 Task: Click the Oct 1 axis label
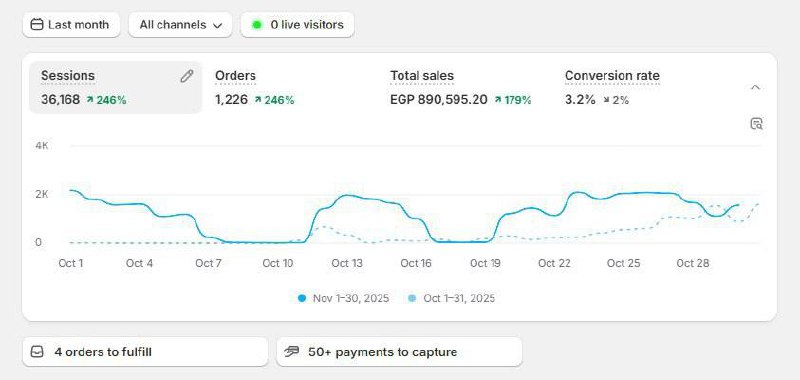pos(71,263)
